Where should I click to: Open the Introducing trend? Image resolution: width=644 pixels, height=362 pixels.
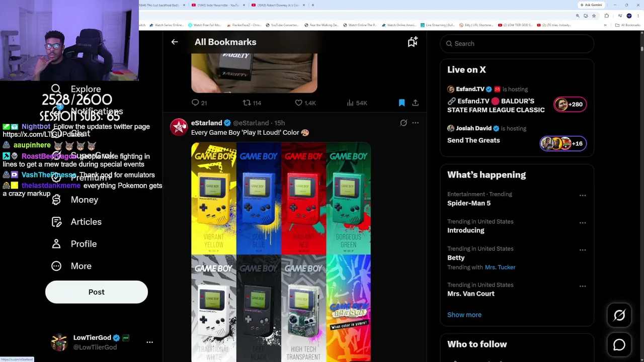tap(466, 230)
